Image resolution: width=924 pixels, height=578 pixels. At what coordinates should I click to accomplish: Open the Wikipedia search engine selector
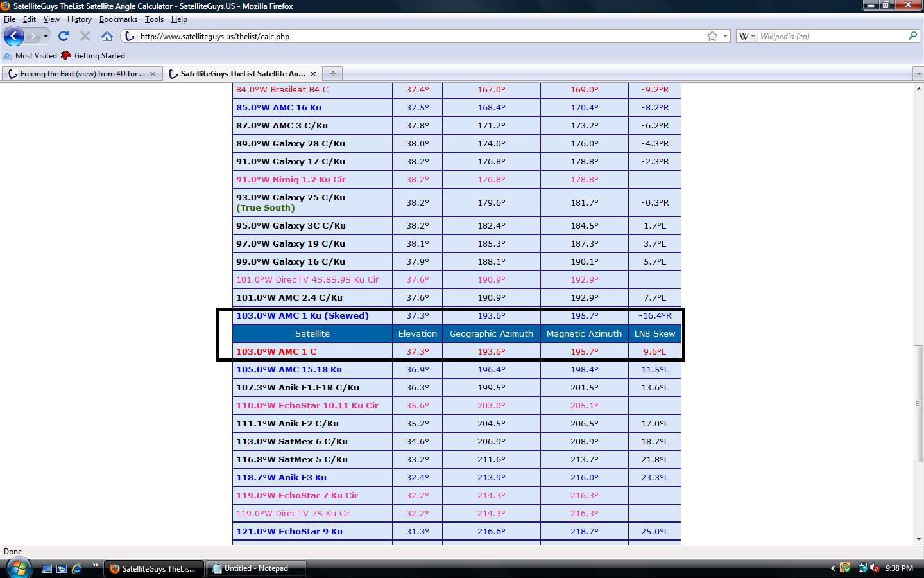coord(747,37)
